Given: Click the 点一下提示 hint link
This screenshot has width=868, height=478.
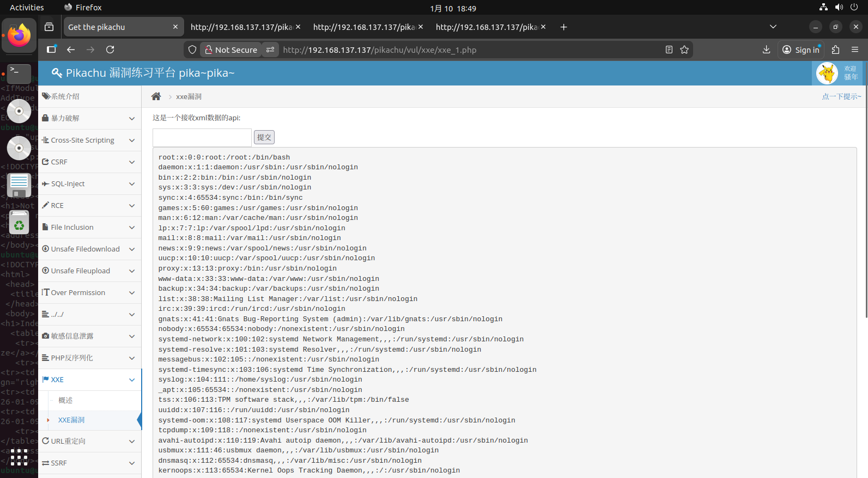Looking at the screenshot, I should click(x=841, y=96).
